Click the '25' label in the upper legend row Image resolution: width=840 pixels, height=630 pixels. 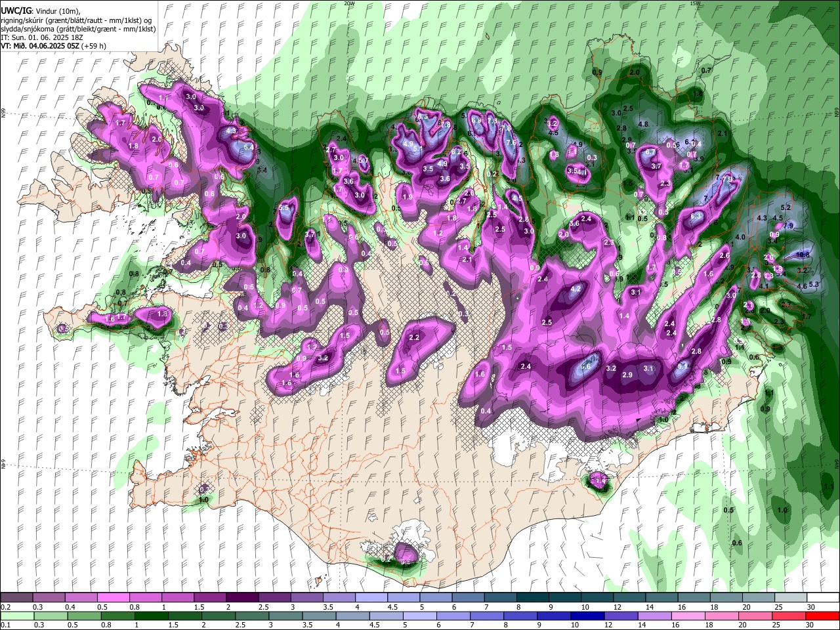[x=780, y=607]
